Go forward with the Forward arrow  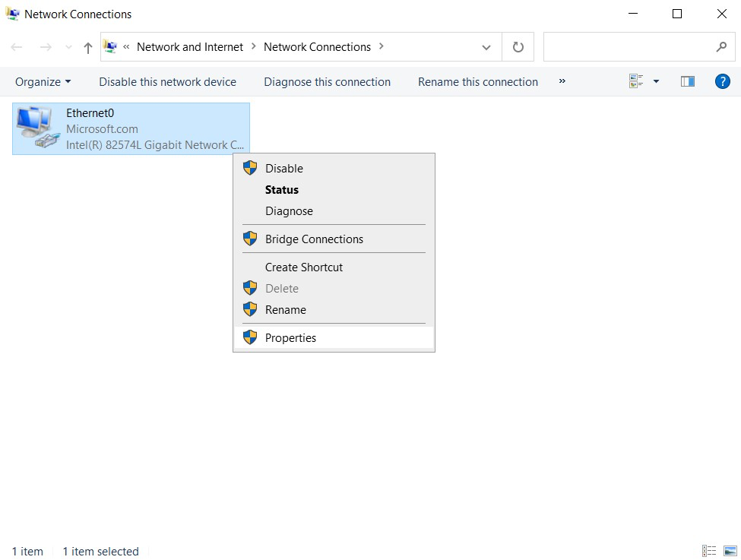(x=46, y=47)
